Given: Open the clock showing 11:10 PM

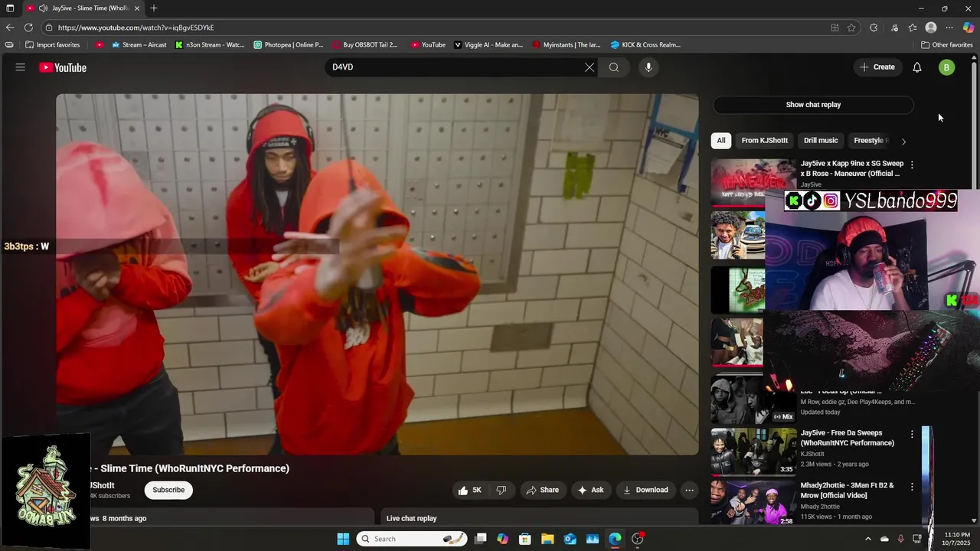Looking at the screenshot, I should [x=957, y=539].
